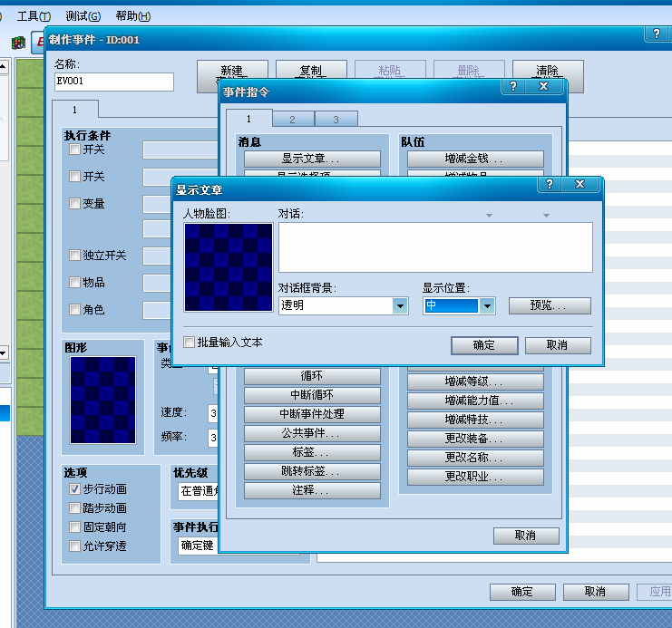Click the 新建 event page button
The height and width of the screenshot is (628, 672).
(x=232, y=70)
